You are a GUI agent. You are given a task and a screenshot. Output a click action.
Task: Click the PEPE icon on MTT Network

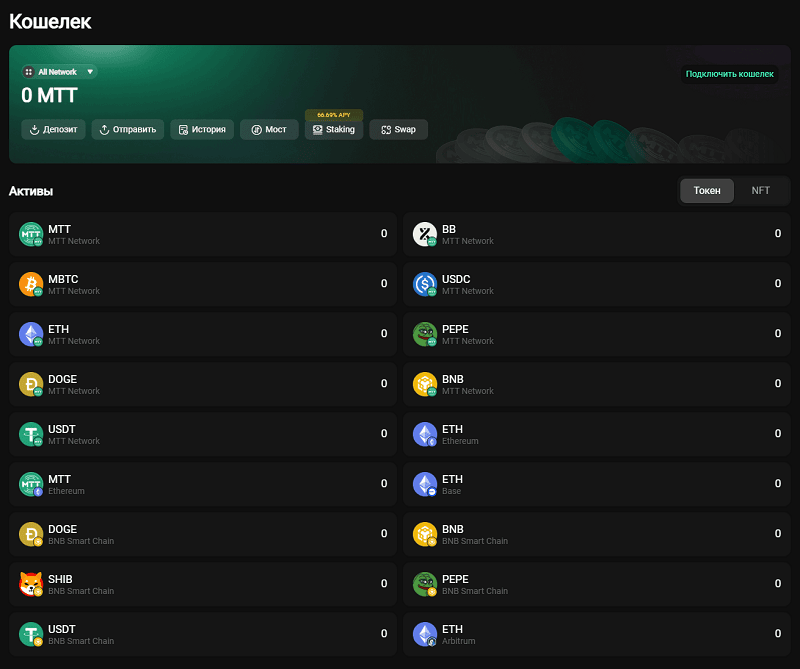point(426,334)
